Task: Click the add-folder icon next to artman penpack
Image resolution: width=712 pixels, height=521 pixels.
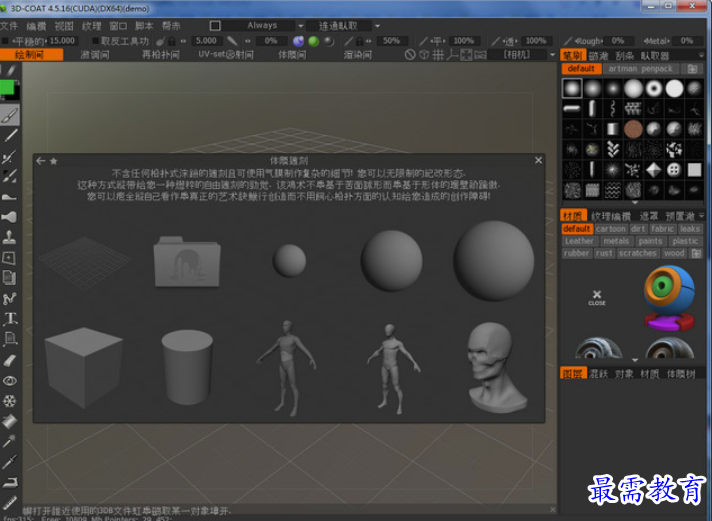Action: tap(692, 69)
